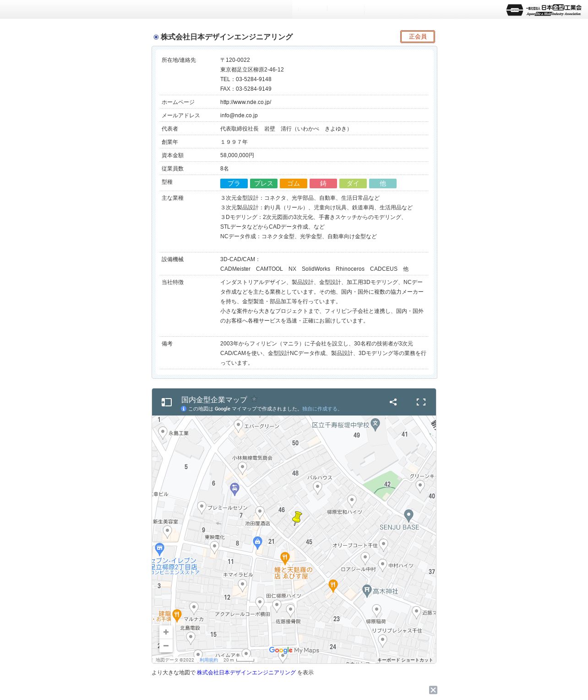Click the 建龍 restaurant marker
588x700 pixels.
click(x=177, y=615)
